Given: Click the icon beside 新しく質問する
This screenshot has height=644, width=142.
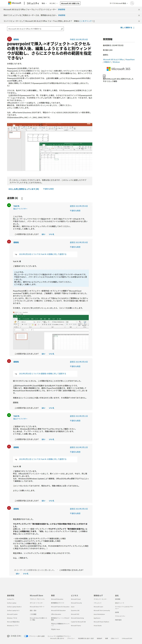Looking at the screenshot, I should (134, 28).
